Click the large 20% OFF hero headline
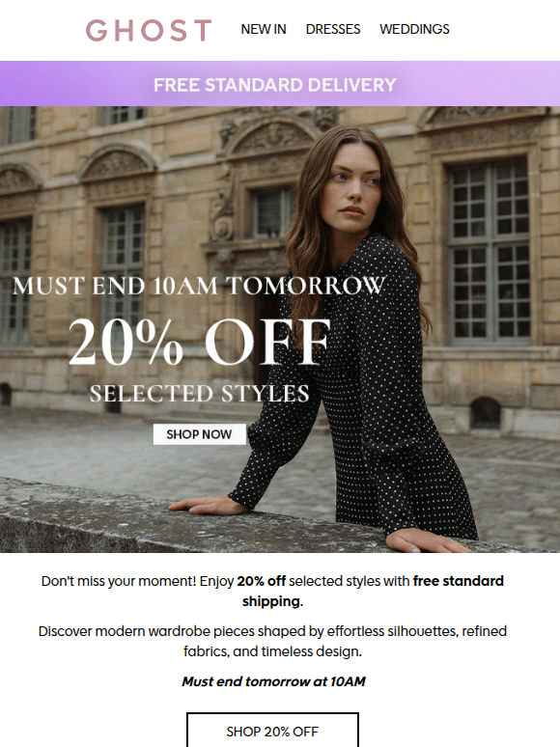 click(x=199, y=342)
